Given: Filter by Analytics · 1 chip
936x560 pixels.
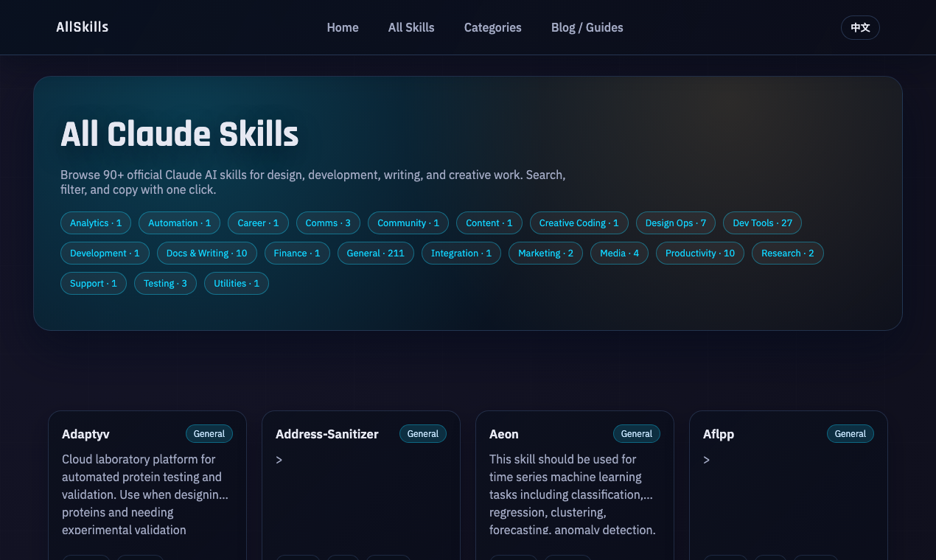Looking at the screenshot, I should [96, 223].
